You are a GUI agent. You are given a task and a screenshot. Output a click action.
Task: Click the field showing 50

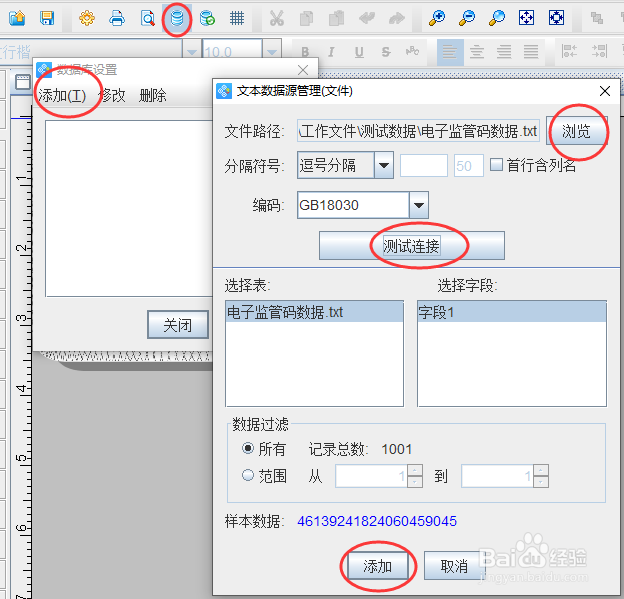[x=469, y=166]
